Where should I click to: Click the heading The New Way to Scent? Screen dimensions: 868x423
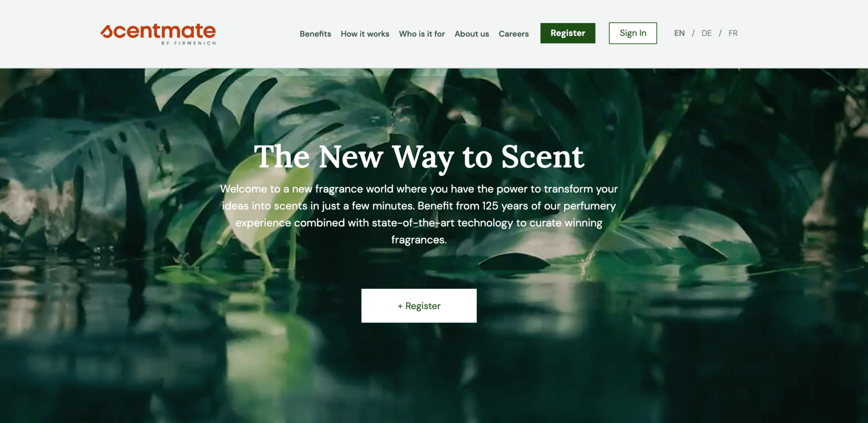pos(419,157)
